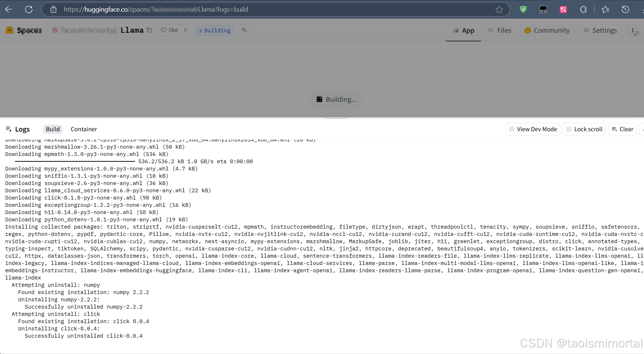
Task: Click the Clear logs icon in the Clear button
Action: (x=615, y=129)
